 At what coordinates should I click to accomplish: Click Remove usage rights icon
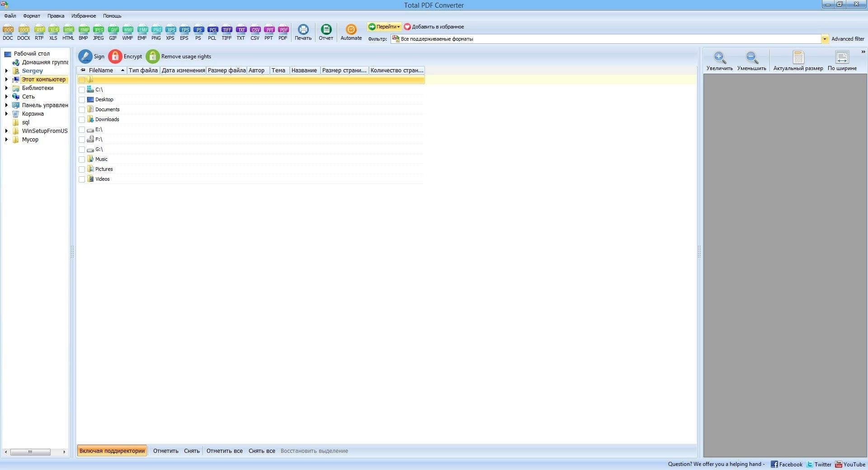[153, 56]
